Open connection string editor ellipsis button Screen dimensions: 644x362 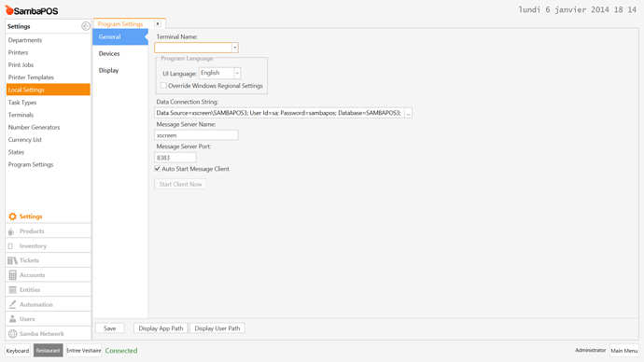point(408,113)
